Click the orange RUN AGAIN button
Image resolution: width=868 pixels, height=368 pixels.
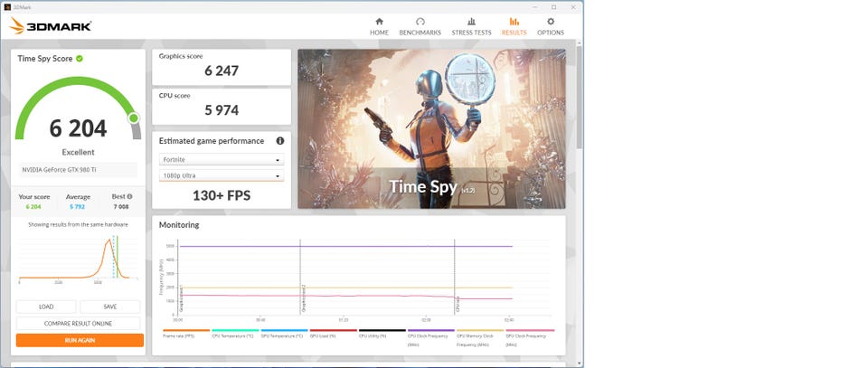coord(80,340)
